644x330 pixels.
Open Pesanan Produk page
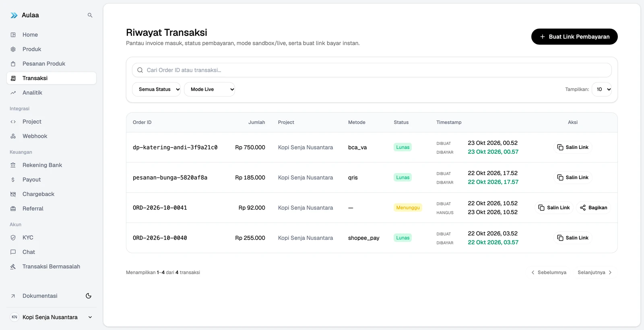pos(52,64)
